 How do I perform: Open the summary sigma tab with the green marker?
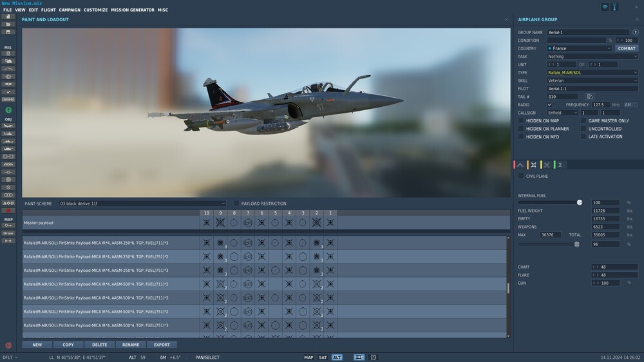click(x=560, y=165)
